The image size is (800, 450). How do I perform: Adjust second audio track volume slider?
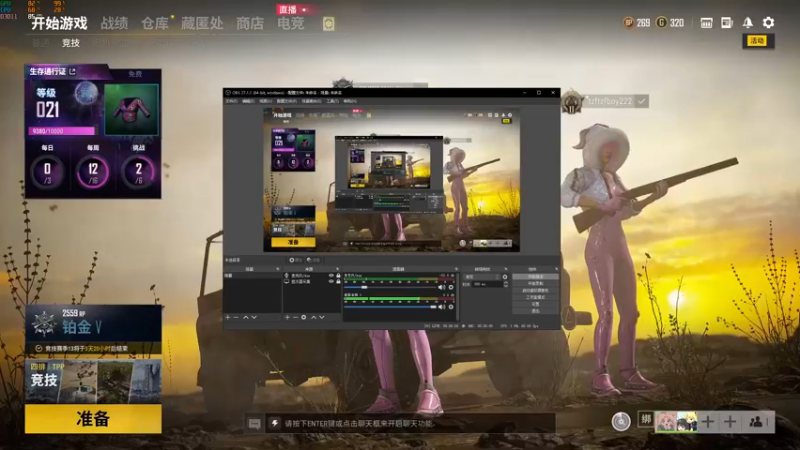(x=390, y=307)
